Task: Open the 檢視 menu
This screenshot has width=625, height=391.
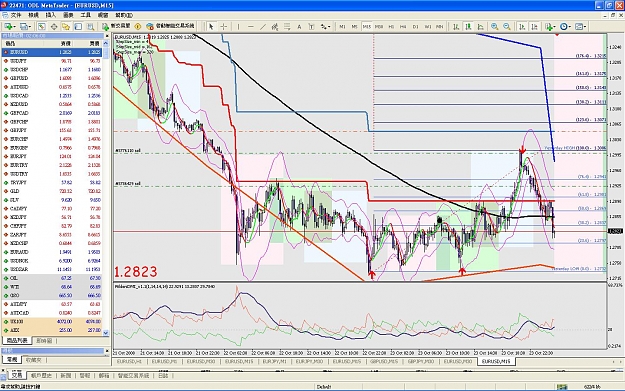Action: coord(33,15)
